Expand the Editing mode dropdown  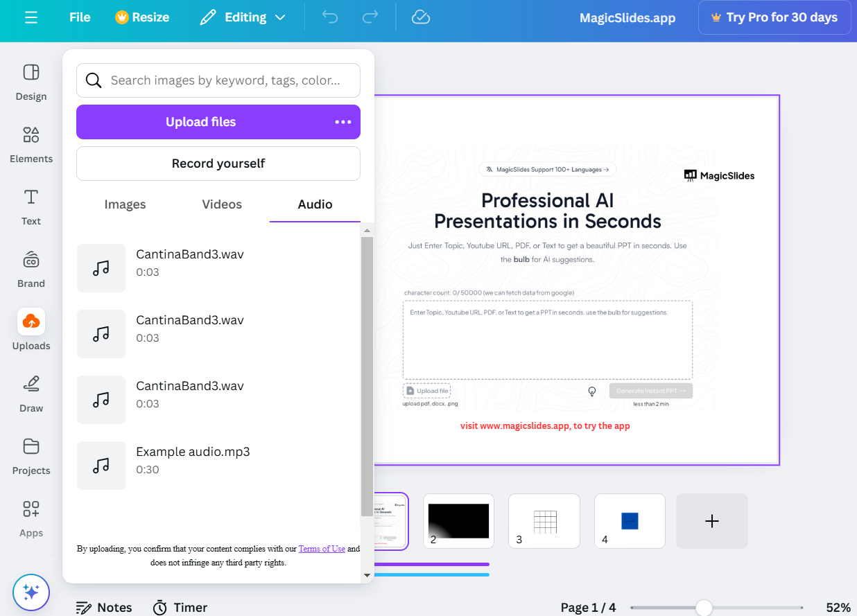click(243, 17)
